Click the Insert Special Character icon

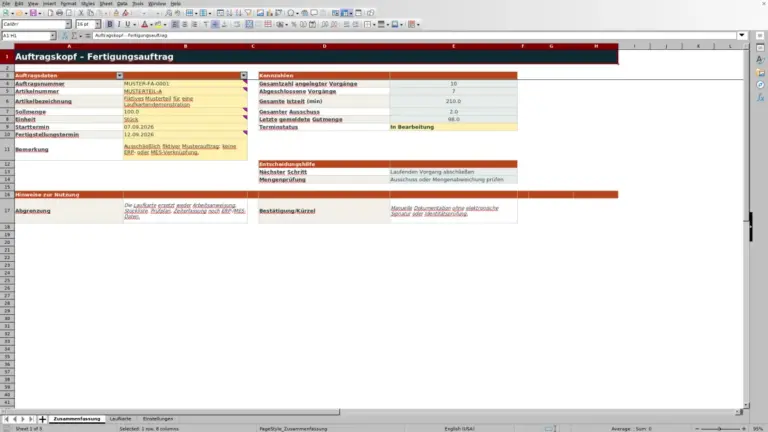(x=290, y=13)
